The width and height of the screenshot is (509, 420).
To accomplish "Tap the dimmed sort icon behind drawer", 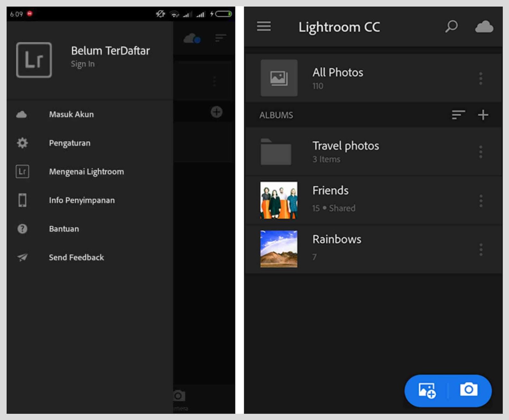I will tap(220, 38).
